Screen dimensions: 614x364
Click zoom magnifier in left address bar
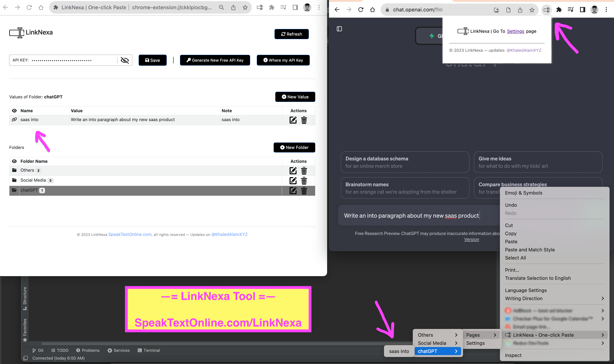[x=221, y=7]
